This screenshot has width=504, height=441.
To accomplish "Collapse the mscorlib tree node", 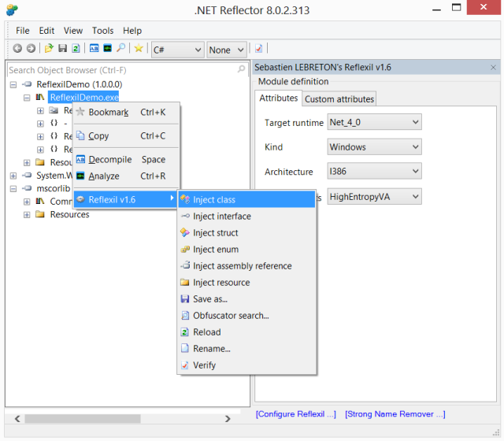I will point(13,188).
